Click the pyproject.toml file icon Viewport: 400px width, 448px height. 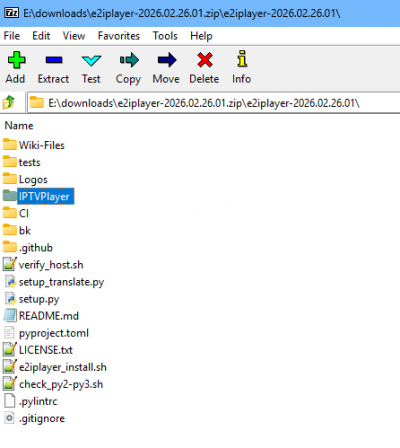click(9, 333)
